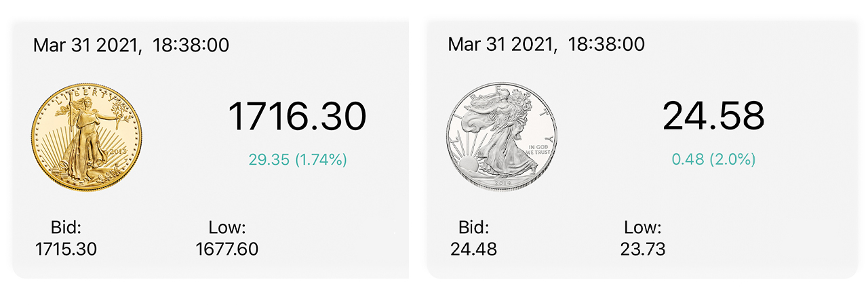The width and height of the screenshot is (868, 305).
Task: Open the gold price card
Action: tap(210, 149)
